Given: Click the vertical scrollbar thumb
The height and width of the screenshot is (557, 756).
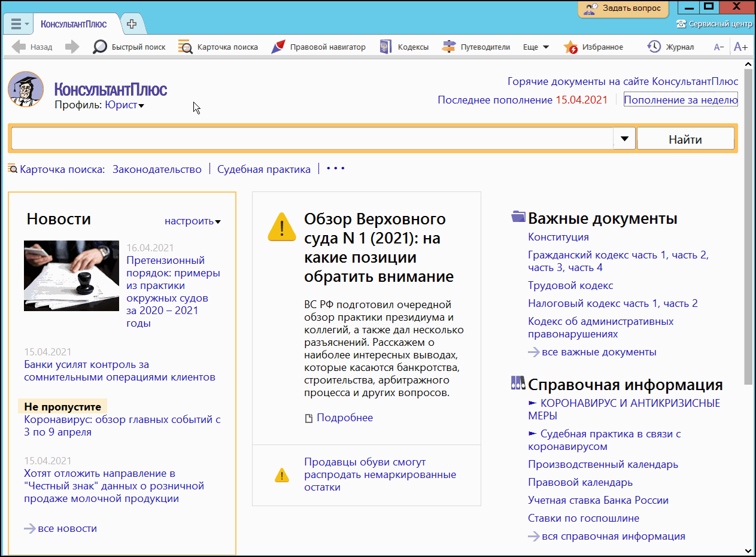Looking at the screenshot, I should 748,227.
